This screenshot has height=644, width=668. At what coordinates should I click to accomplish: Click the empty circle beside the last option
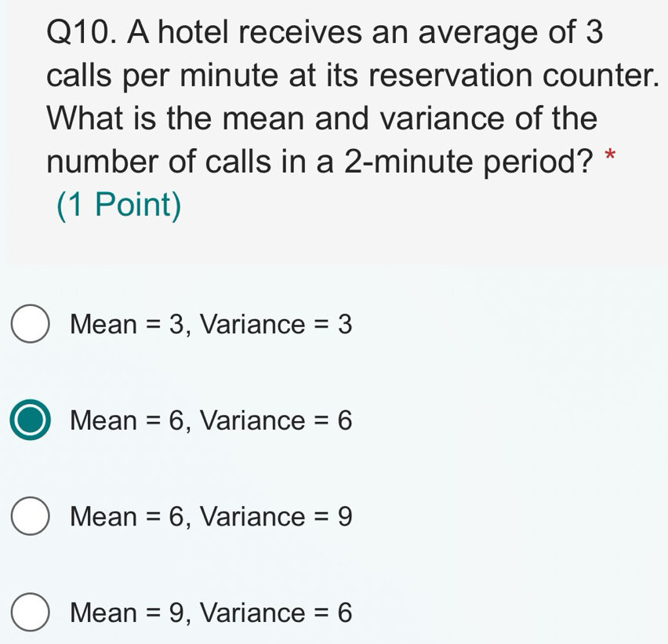coord(30,612)
